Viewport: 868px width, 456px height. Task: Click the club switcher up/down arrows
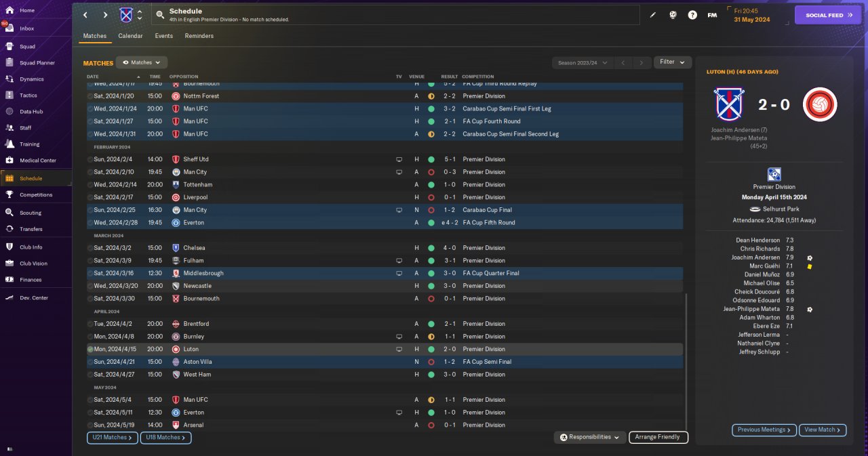tap(140, 15)
